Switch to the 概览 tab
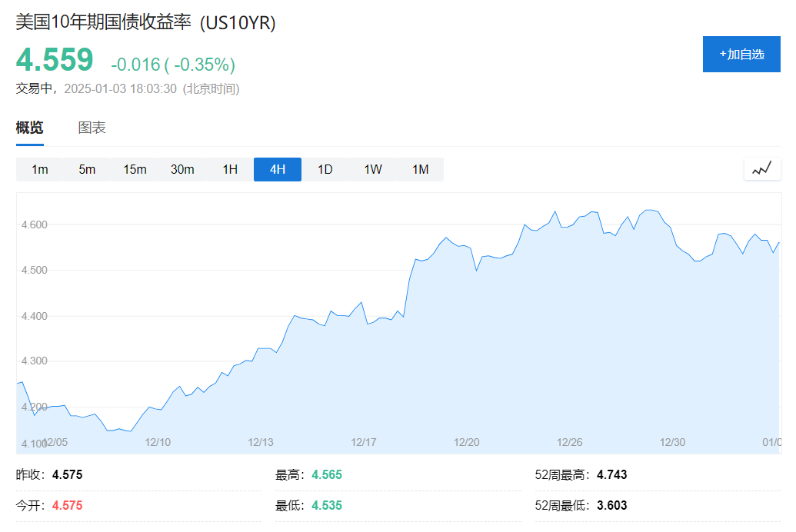This screenshot has width=796, height=532. click(28, 127)
